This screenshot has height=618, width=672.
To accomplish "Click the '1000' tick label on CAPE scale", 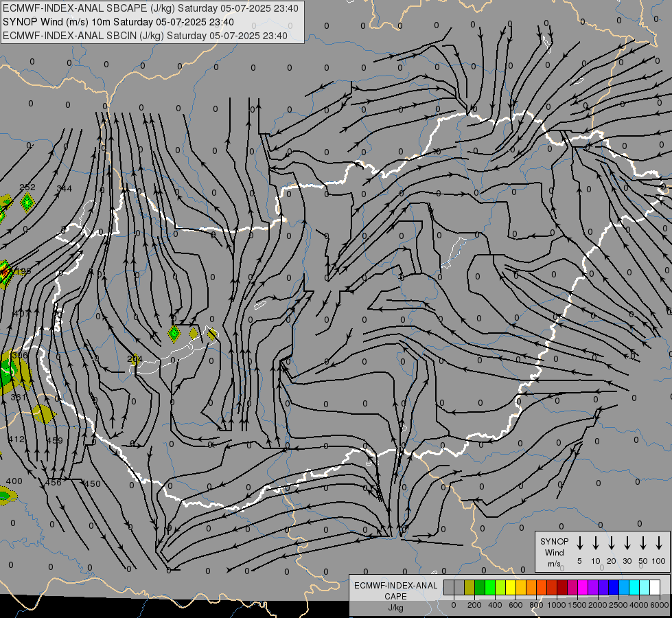I will click(557, 605).
